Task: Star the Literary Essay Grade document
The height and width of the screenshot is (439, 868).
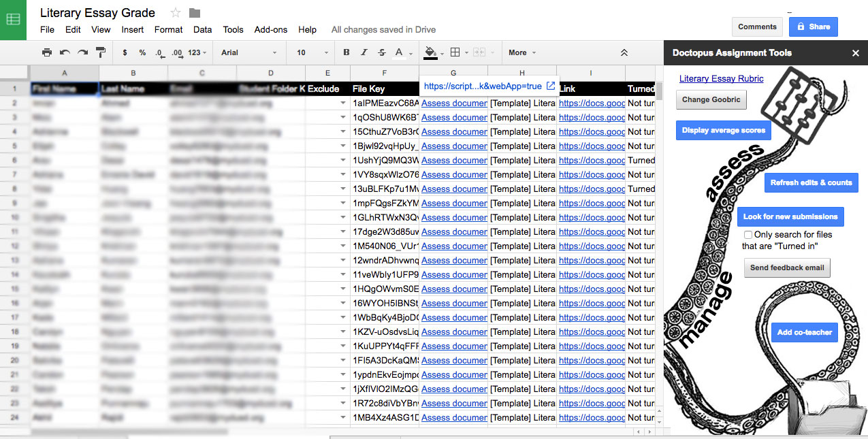Action: pyautogui.click(x=176, y=13)
